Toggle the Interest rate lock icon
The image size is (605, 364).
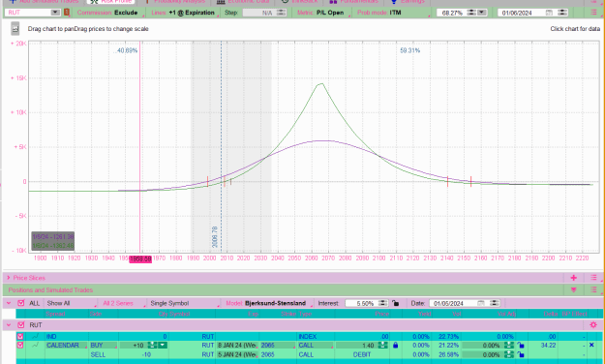click(396, 303)
